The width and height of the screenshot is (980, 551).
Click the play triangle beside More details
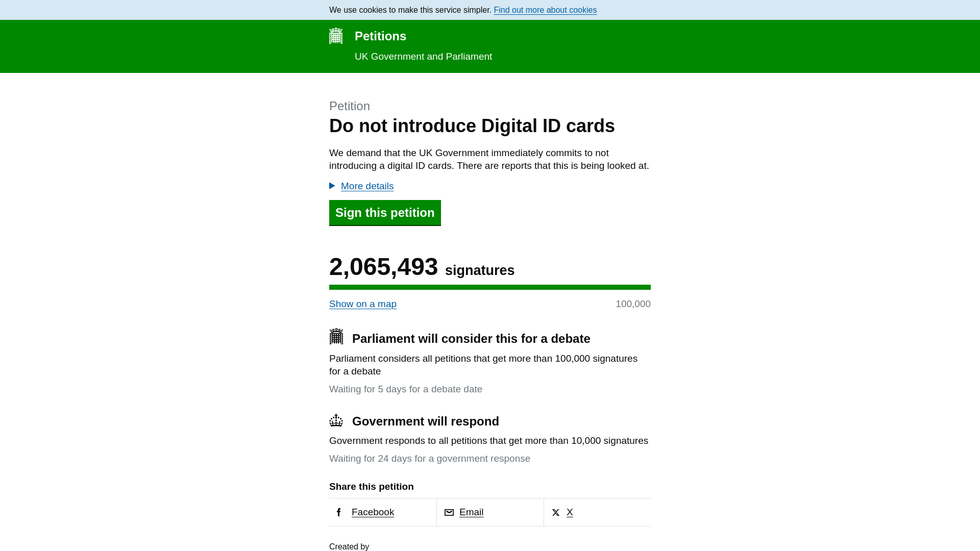click(x=332, y=186)
